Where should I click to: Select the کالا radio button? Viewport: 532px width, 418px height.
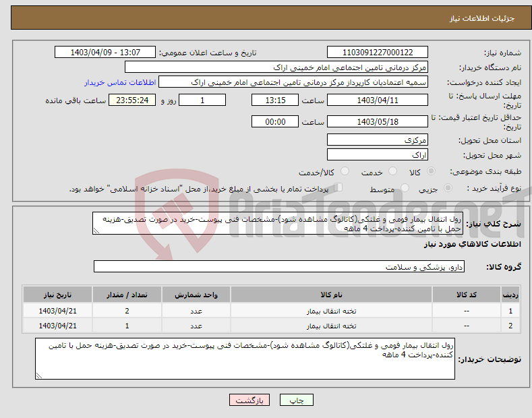(432, 171)
